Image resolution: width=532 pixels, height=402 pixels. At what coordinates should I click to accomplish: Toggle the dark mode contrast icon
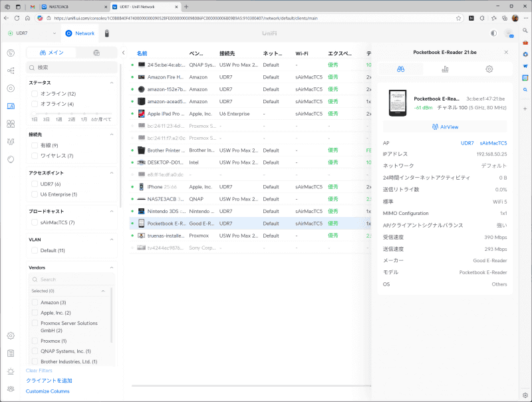[x=493, y=32]
